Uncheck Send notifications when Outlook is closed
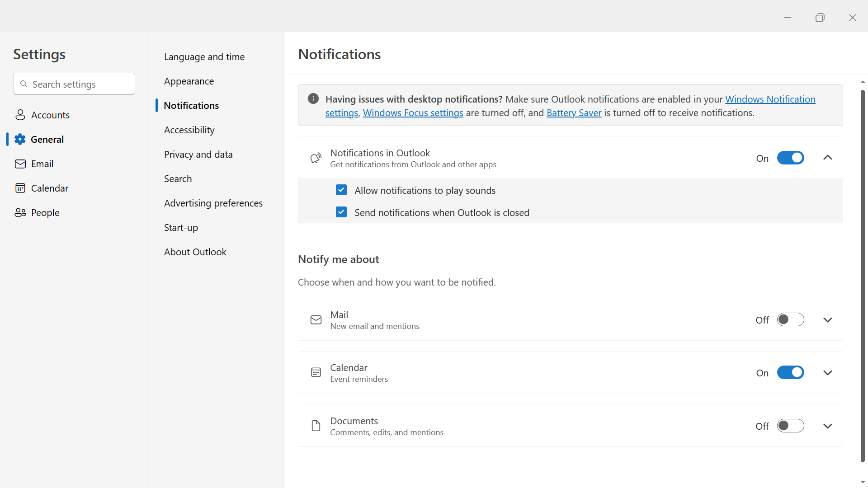The image size is (868, 488). 341,212
